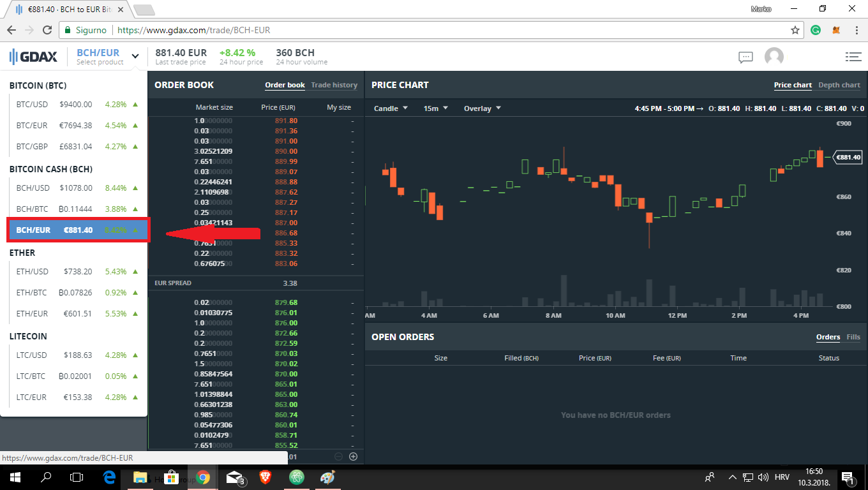This screenshot has width=868, height=490.
Task: Show the Fills tab in Open Orders
Action: (x=853, y=337)
